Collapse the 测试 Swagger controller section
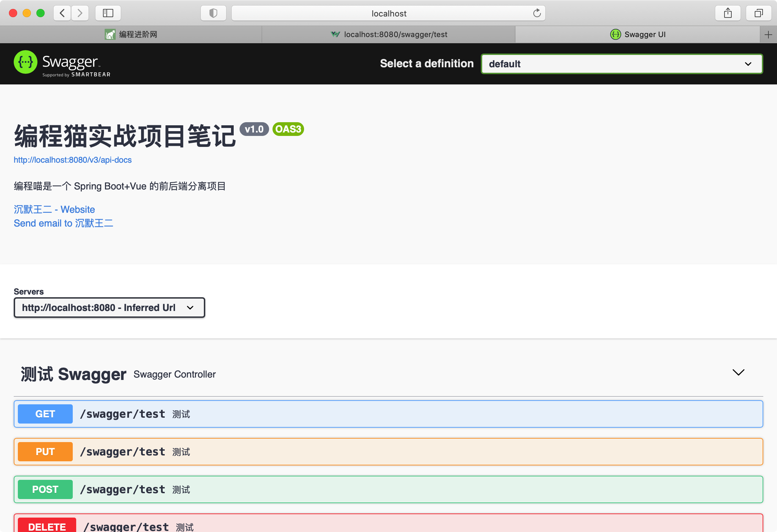 click(x=738, y=373)
